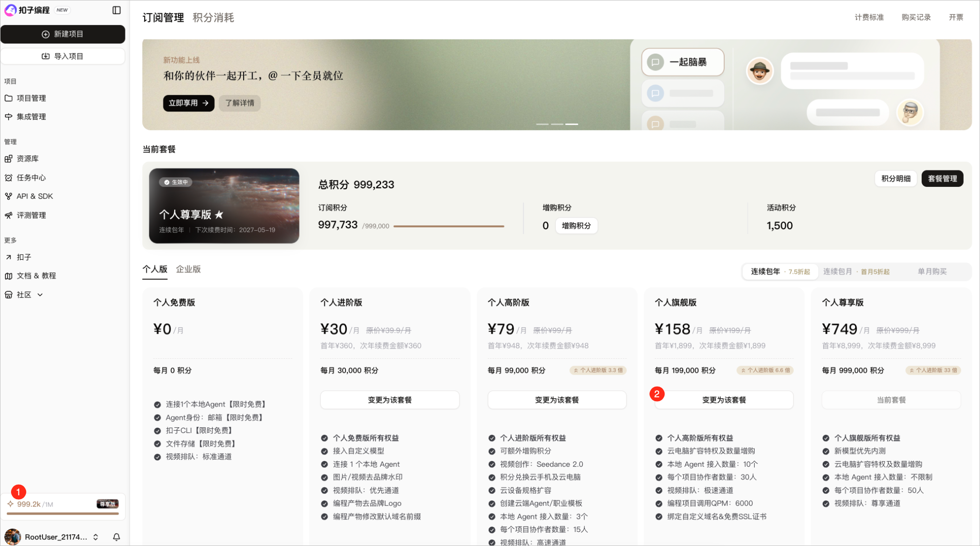The width and height of the screenshot is (980, 546).
Task: Click the sparkle icon beside 999.2k
Action: (10, 504)
